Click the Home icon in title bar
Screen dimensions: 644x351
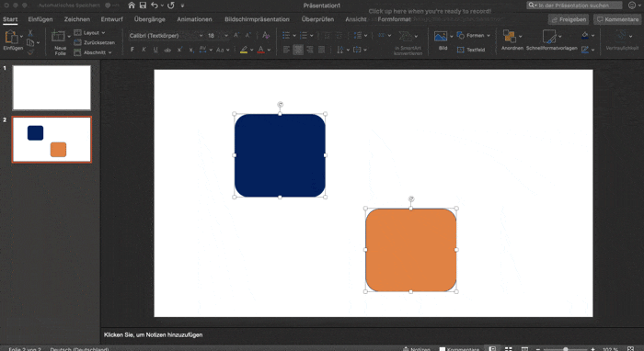(x=132, y=6)
